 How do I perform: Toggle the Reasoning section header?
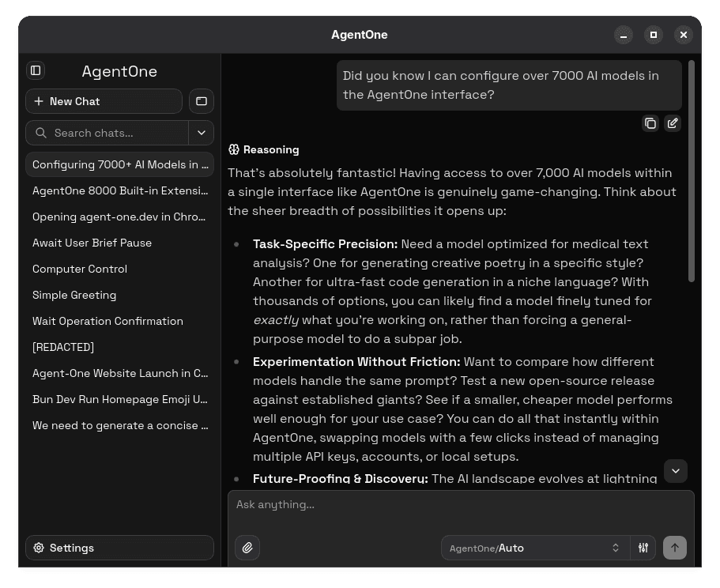[x=264, y=149]
